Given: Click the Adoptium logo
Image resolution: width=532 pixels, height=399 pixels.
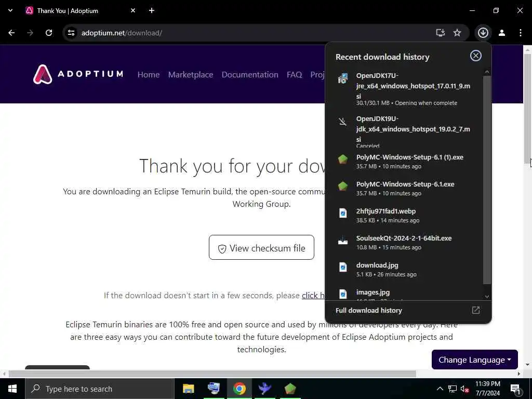Looking at the screenshot, I should pos(78,74).
